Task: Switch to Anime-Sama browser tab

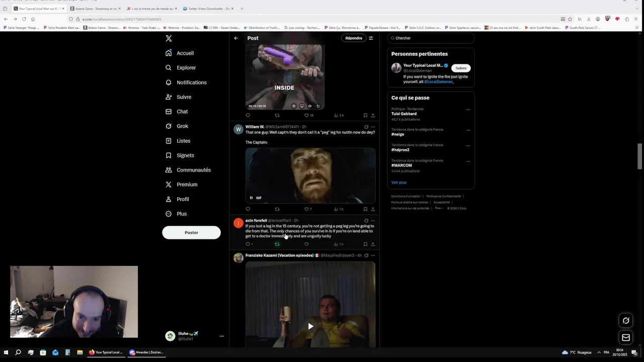Action: click(95, 9)
